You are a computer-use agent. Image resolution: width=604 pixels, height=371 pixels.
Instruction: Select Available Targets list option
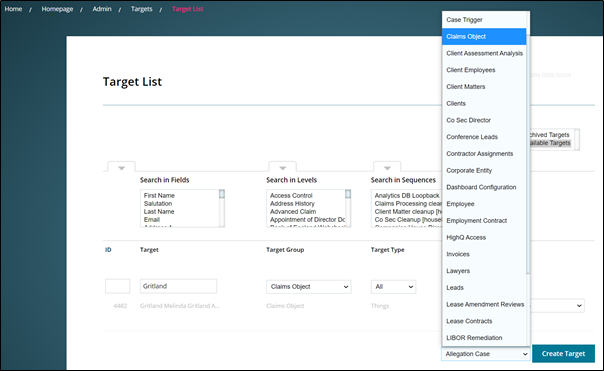pos(550,143)
